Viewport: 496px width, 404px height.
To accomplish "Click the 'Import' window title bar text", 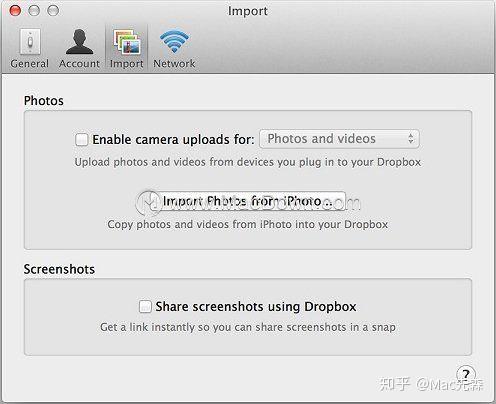I will pos(248,11).
